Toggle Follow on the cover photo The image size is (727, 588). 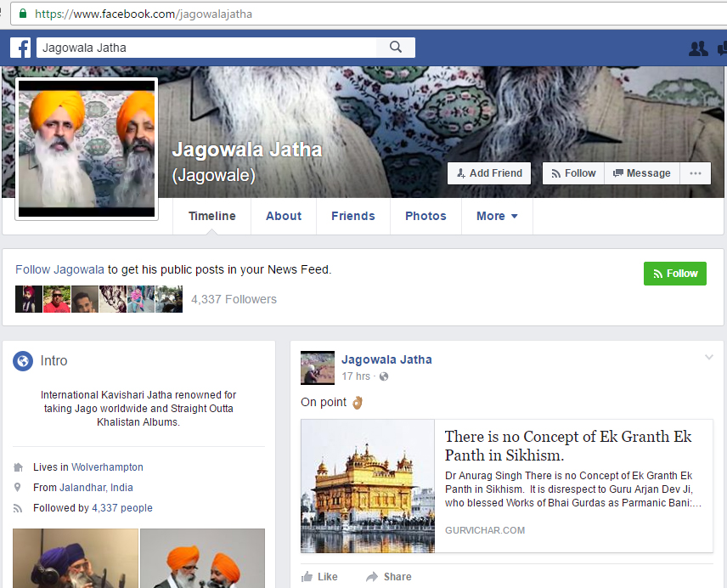[573, 173]
